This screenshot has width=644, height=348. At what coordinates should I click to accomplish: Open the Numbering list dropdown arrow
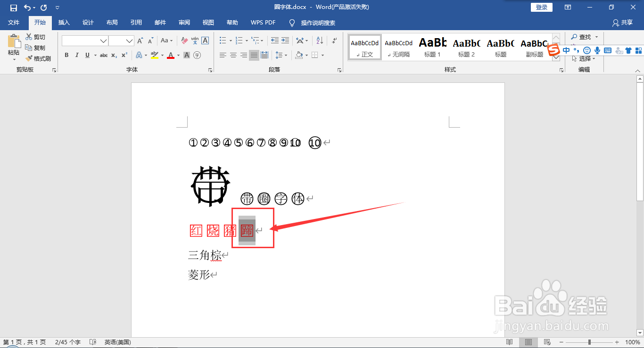[x=247, y=41]
